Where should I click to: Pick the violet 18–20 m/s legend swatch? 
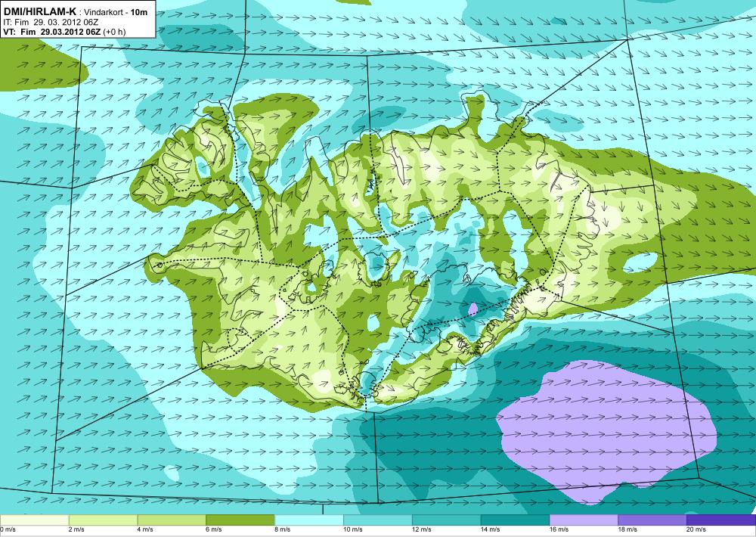[652, 520]
